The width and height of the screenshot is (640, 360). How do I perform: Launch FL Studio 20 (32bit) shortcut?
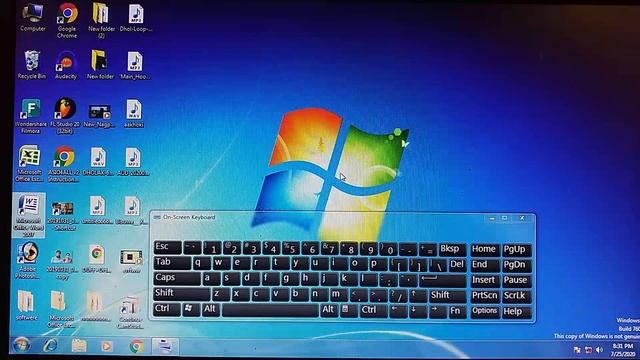[x=65, y=116]
